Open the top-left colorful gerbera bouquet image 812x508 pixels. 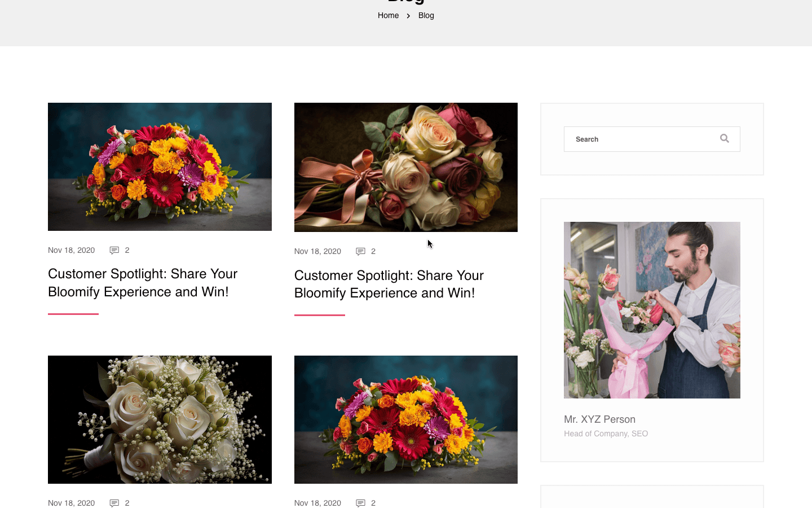tap(160, 167)
